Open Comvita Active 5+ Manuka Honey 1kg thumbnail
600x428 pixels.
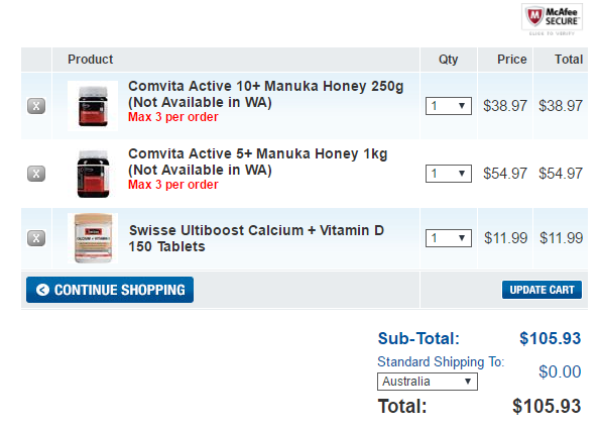point(93,173)
